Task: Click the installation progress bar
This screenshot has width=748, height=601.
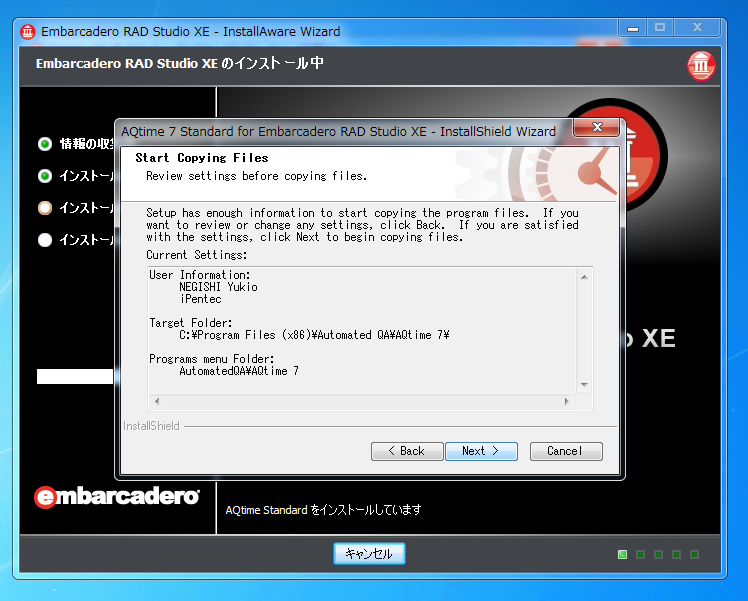Action: click(x=75, y=376)
